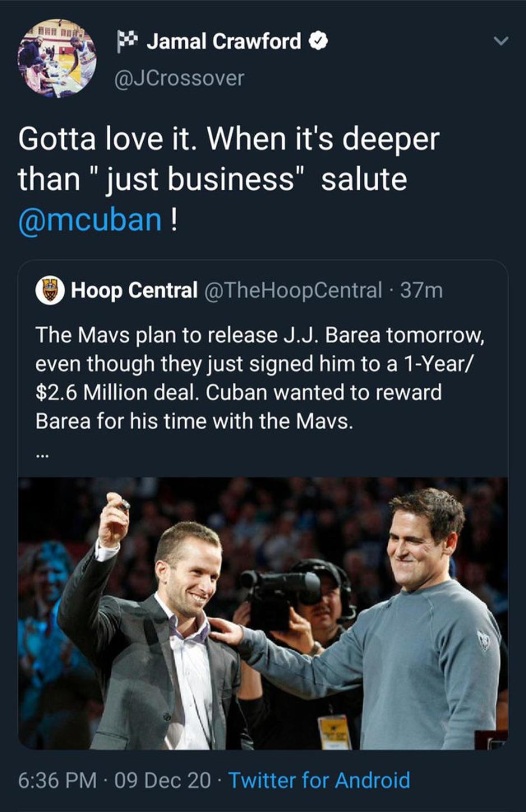
Task: Click the verified badge next to Jamal Crawford
Action: pos(317,41)
